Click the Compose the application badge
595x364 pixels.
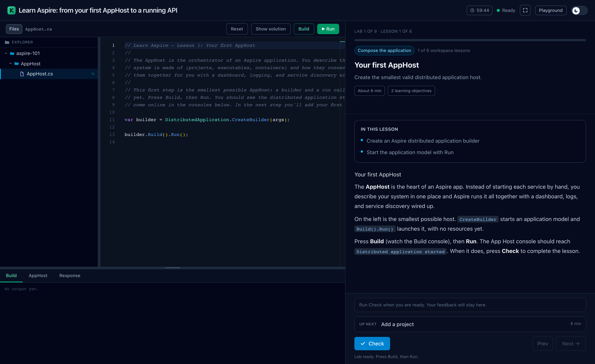[x=384, y=50]
